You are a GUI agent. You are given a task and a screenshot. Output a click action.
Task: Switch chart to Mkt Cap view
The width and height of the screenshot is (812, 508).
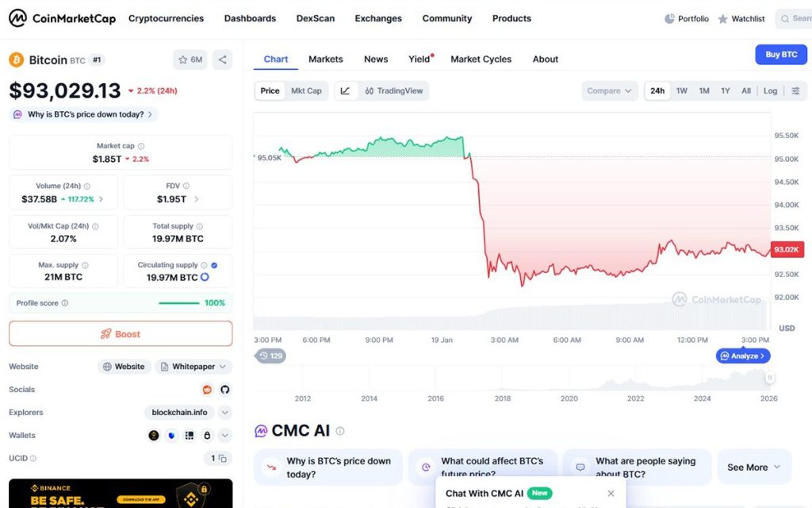[307, 91]
